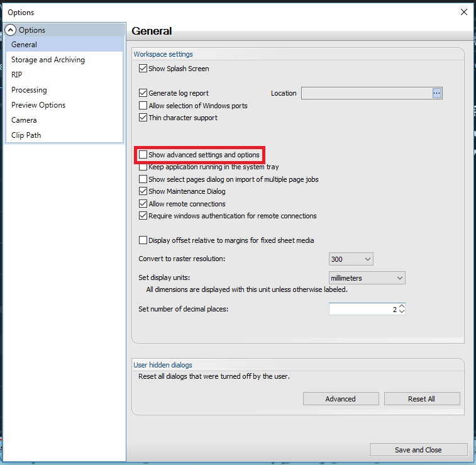This screenshot has width=476, height=465.
Task: Open the display units dropdown
Action: (x=367, y=278)
